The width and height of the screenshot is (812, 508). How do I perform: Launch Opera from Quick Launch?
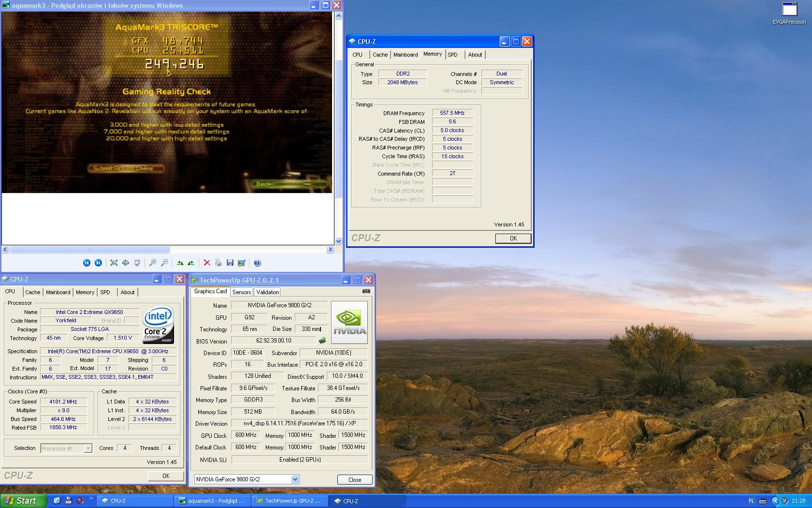[x=80, y=501]
